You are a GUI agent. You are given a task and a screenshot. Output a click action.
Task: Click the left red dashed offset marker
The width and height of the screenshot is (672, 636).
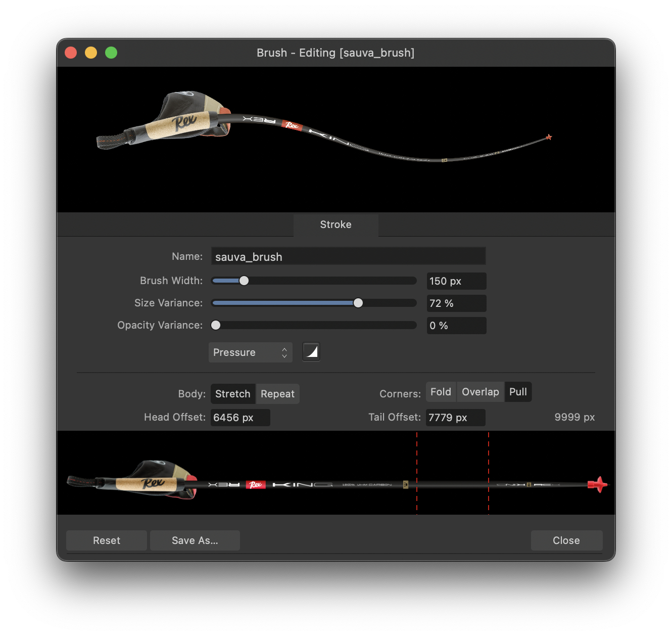point(417,473)
